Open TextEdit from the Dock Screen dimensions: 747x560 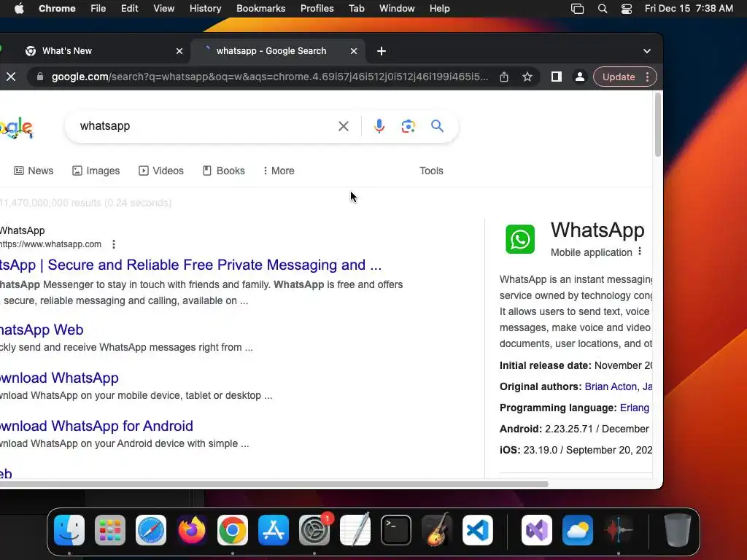coord(355,530)
